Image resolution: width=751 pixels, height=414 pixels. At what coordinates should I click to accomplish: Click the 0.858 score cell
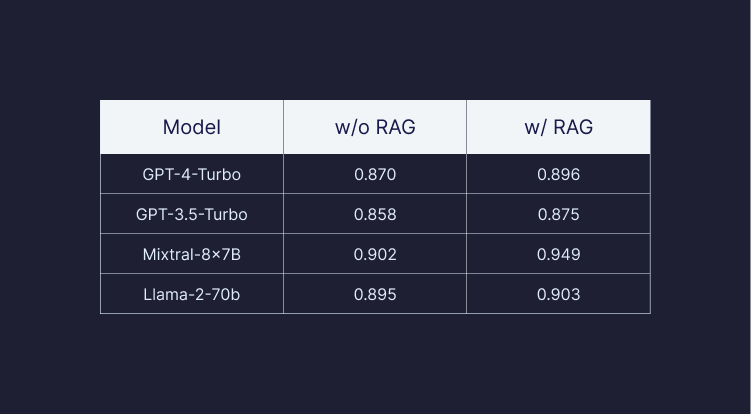point(375,214)
